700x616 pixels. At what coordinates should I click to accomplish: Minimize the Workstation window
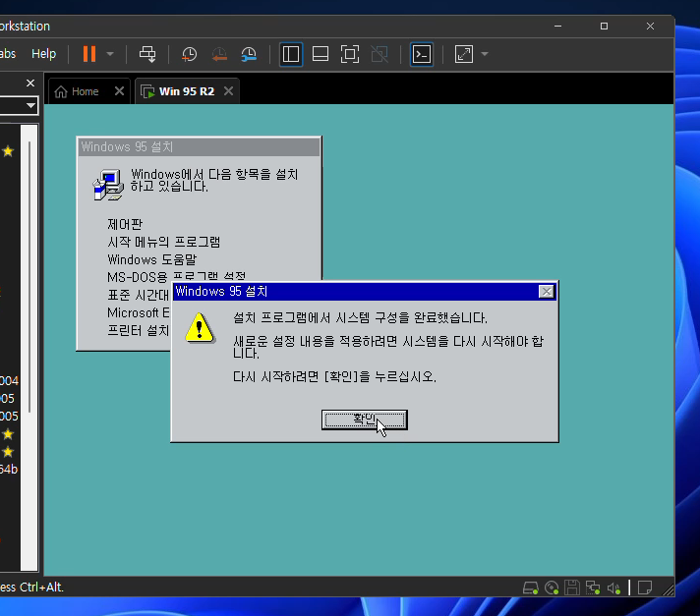(x=558, y=27)
